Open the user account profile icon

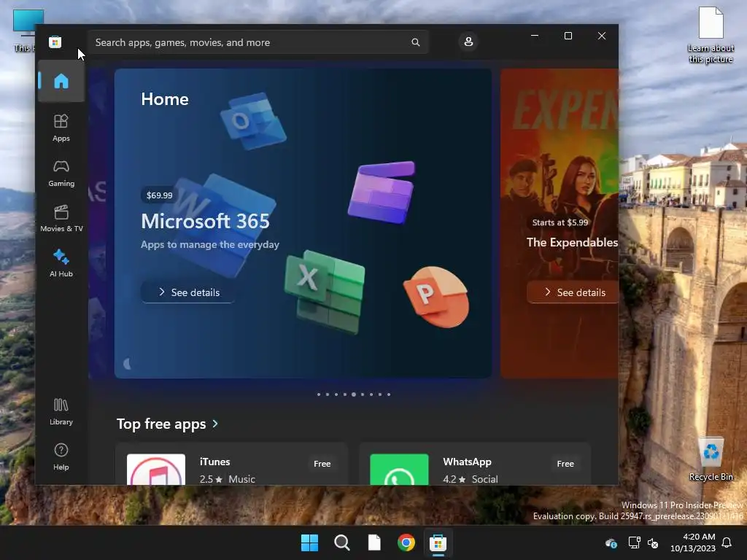(x=468, y=42)
